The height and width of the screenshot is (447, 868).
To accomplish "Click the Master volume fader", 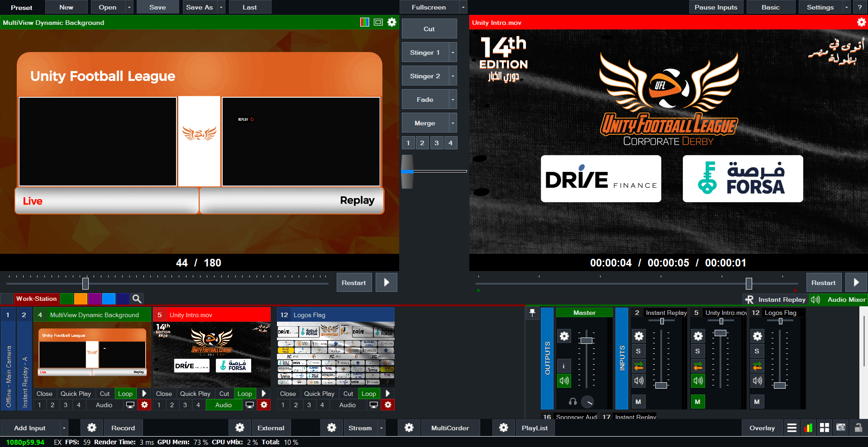I will (x=587, y=340).
